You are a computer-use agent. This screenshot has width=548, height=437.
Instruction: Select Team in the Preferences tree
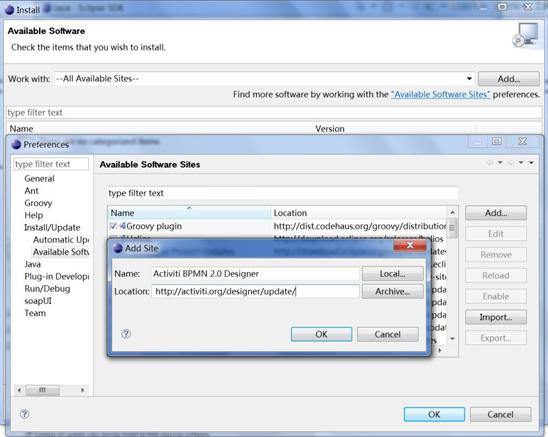[35, 313]
